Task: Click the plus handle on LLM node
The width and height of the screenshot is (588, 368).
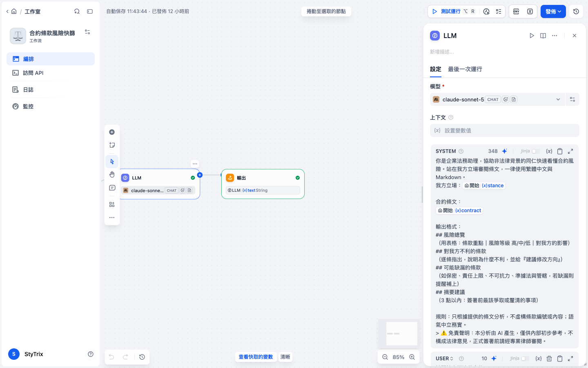Action: pyautogui.click(x=200, y=175)
